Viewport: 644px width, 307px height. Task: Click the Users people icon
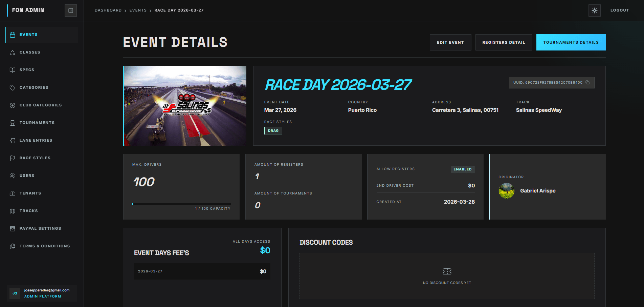(13, 176)
